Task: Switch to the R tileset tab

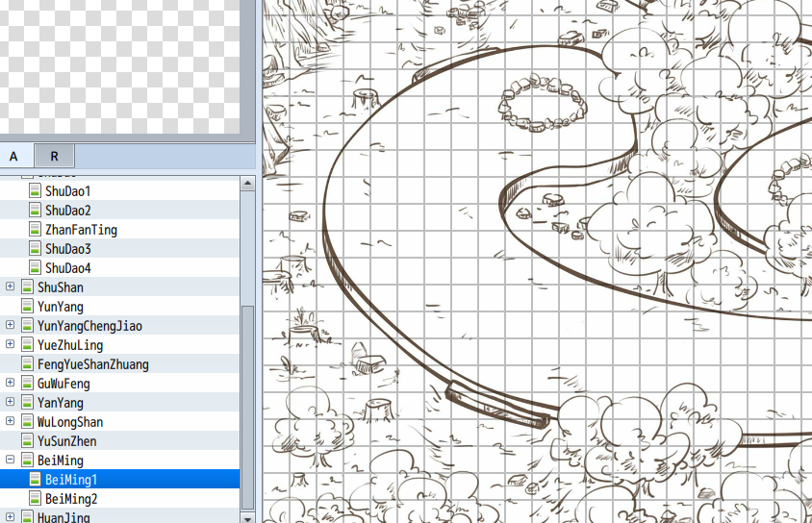Action: [x=55, y=157]
